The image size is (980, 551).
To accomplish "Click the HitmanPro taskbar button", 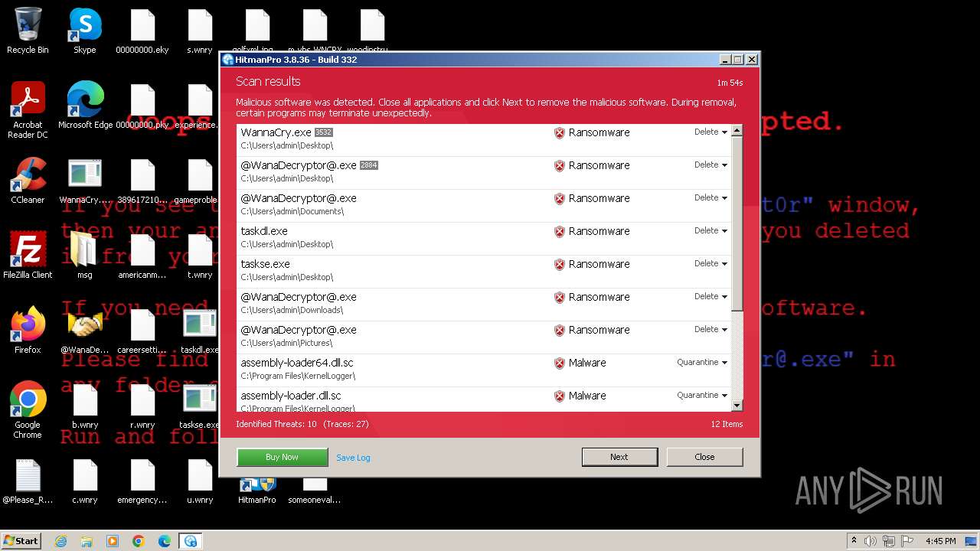I will click(x=191, y=541).
